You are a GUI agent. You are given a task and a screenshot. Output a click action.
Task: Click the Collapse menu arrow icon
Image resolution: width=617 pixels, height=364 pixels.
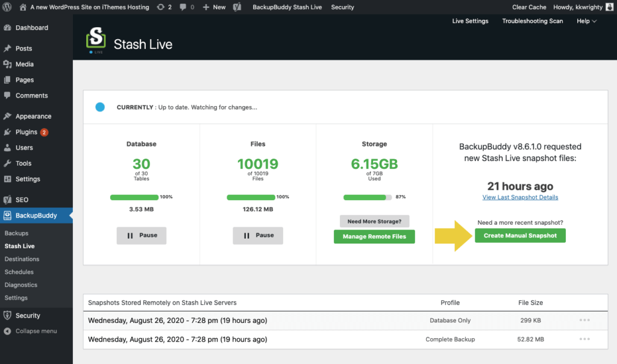tap(7, 331)
